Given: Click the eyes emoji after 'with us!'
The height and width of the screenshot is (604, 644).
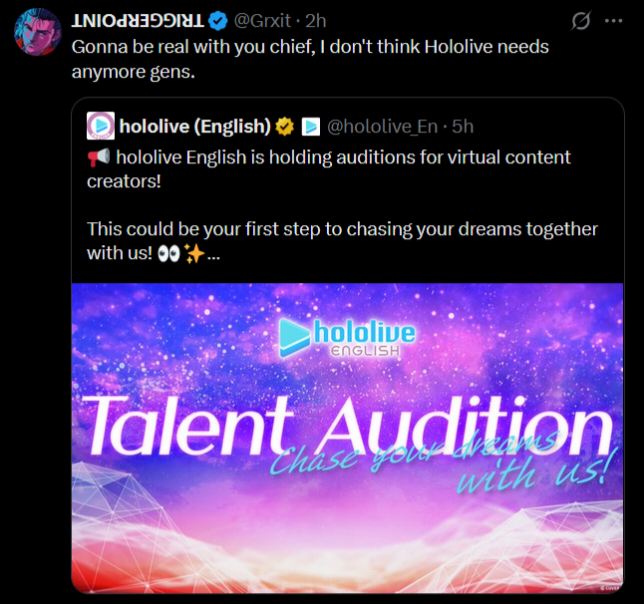Looking at the screenshot, I should (x=169, y=253).
